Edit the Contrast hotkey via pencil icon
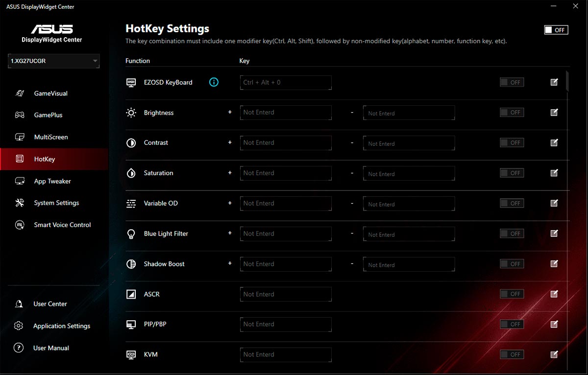Screen dimensions: 588x375 pos(554,143)
